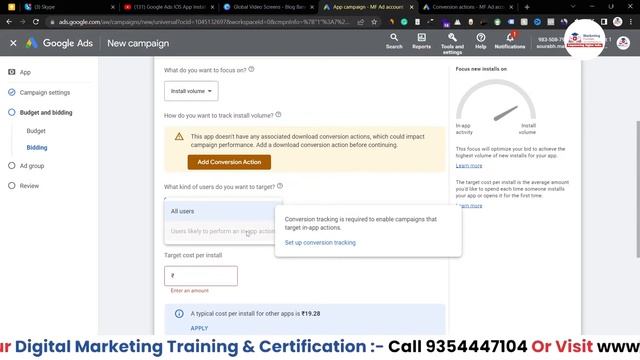The width and height of the screenshot is (640, 360).
Task: Open Search in the Google Ads top bar
Action: point(394,41)
